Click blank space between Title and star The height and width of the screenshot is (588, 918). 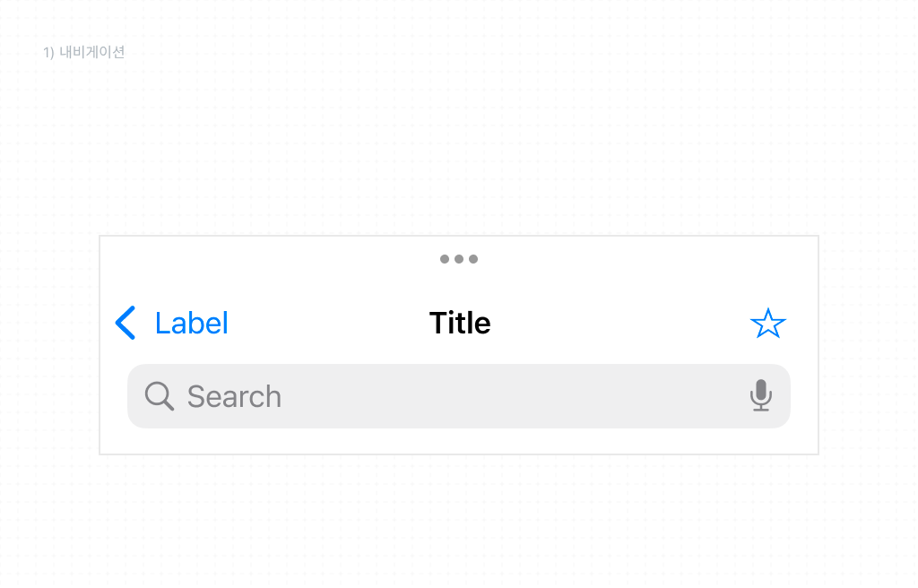click(x=619, y=323)
